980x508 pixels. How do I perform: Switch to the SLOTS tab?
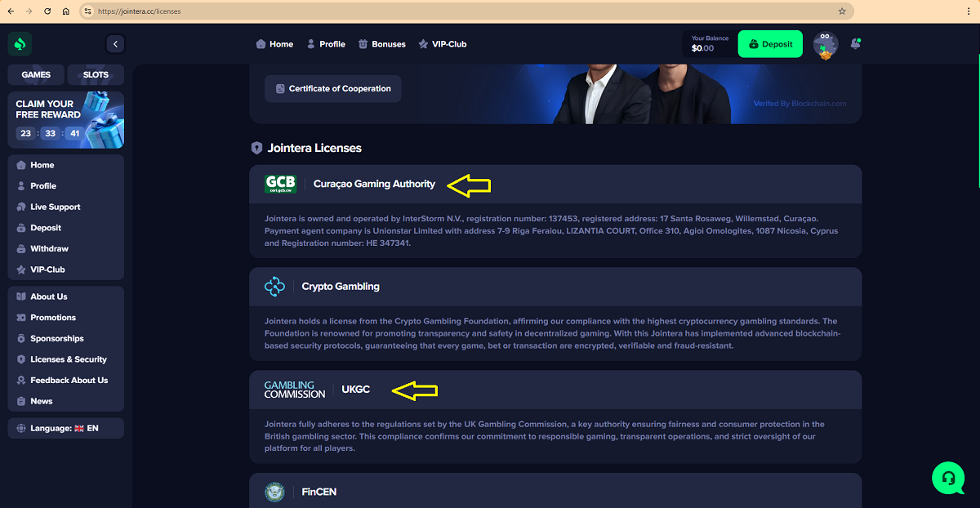pos(96,74)
